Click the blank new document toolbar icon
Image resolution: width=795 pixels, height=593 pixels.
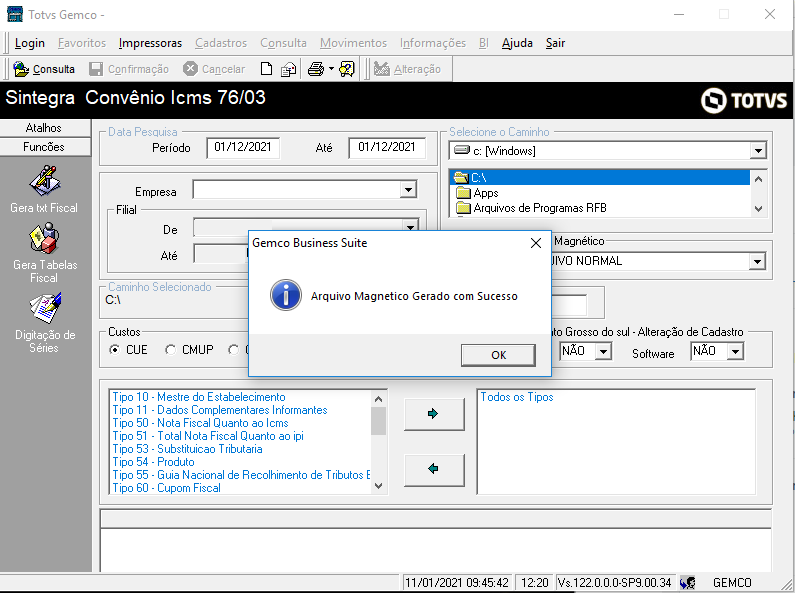tap(266, 69)
